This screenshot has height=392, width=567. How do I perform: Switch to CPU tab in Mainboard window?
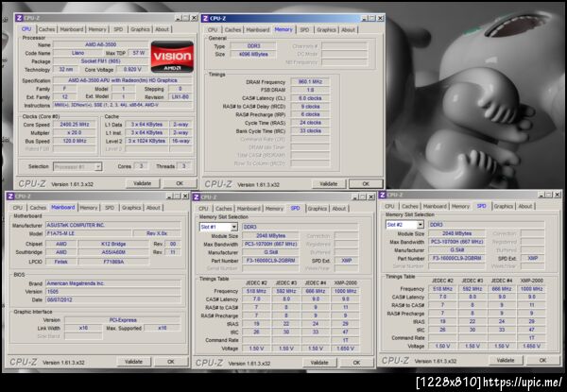click(18, 208)
